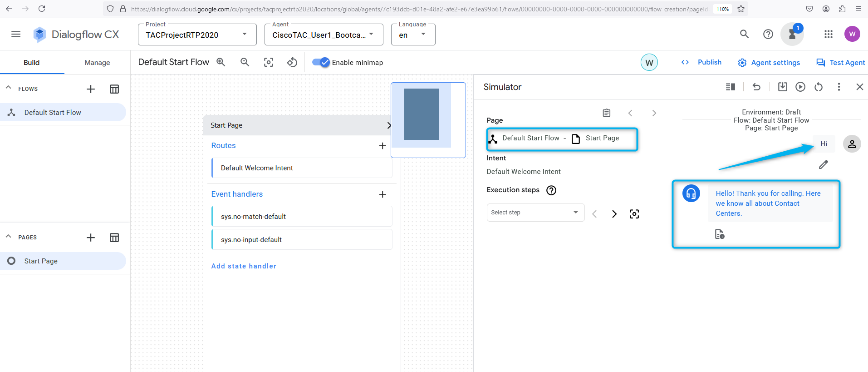The height and width of the screenshot is (372, 868).
Task: Focus execution step target icon
Action: pyautogui.click(x=634, y=214)
